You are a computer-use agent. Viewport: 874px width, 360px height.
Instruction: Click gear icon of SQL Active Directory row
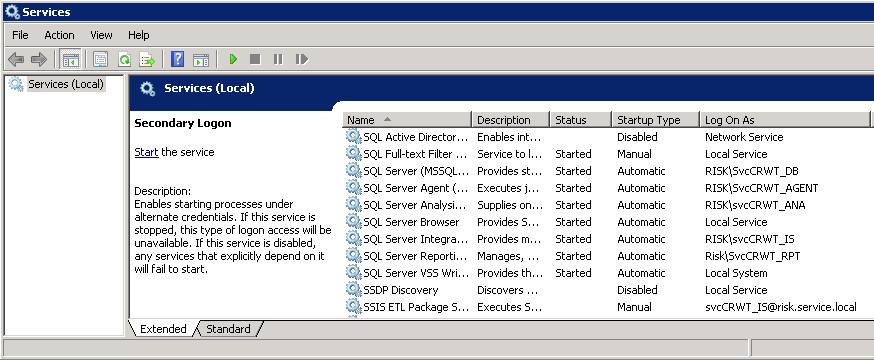click(353, 137)
